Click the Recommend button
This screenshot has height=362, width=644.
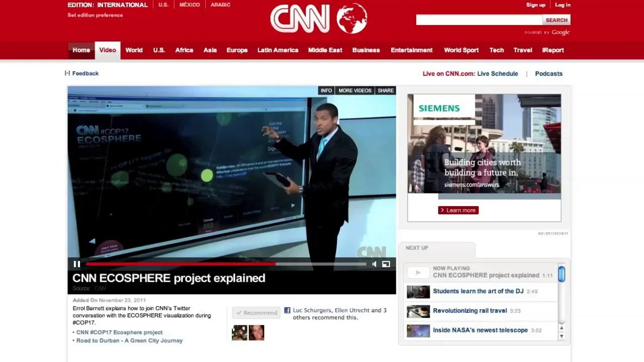pos(255,313)
